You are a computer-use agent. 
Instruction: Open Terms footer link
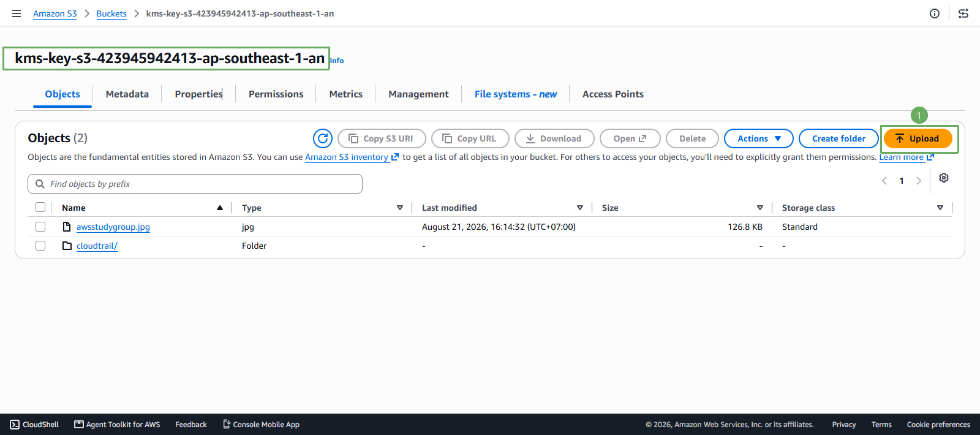pos(881,425)
